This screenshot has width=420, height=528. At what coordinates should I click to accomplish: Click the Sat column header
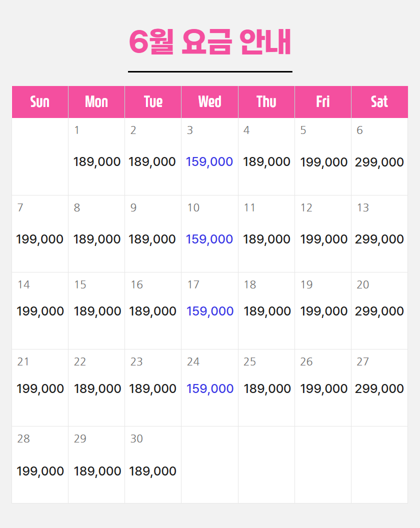[x=379, y=102]
